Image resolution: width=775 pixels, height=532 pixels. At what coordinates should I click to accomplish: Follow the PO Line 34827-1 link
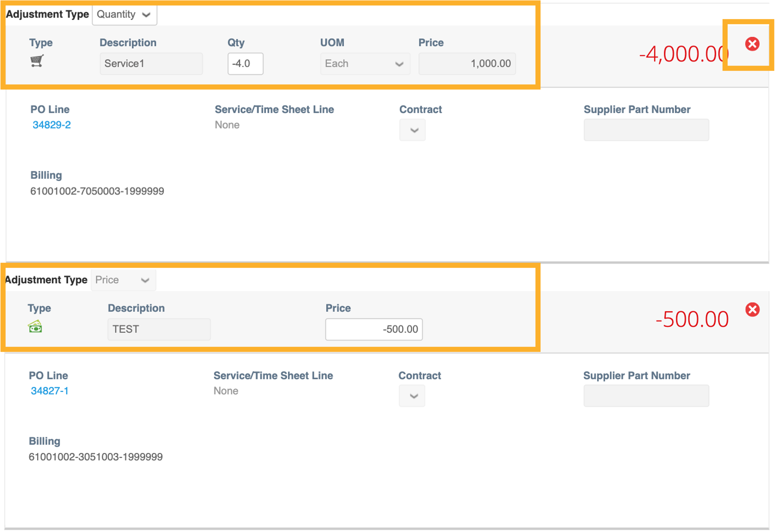(x=50, y=391)
